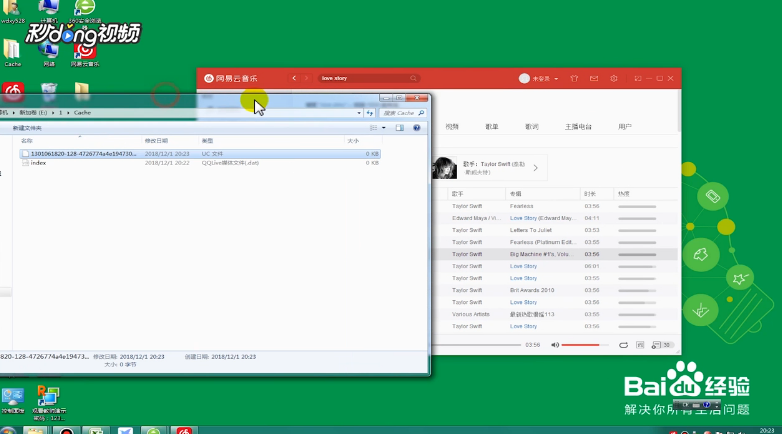Toggle the Explorer preview pane icon
The height and width of the screenshot is (434, 782).
coord(399,128)
